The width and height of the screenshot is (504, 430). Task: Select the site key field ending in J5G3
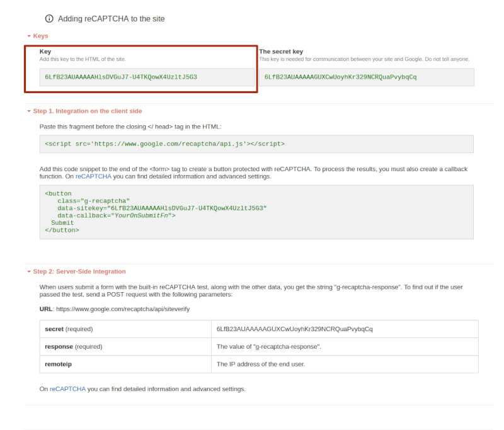147,77
